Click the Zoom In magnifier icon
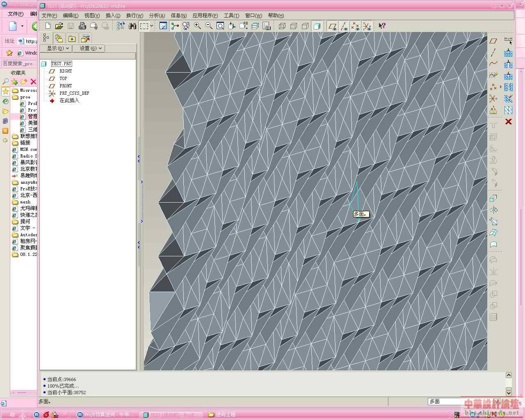Screen dimensions: 525x420 click(x=197, y=26)
